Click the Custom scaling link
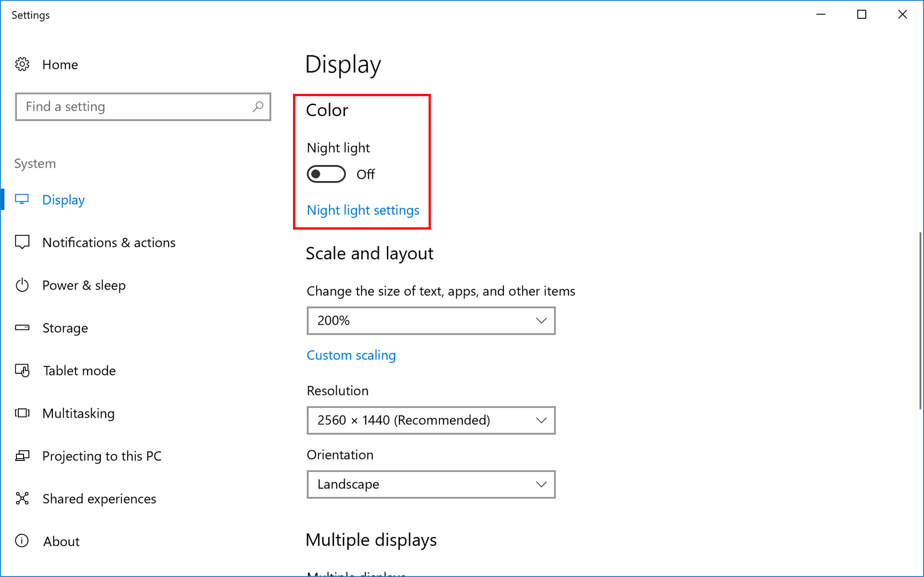924x577 pixels. coord(351,355)
